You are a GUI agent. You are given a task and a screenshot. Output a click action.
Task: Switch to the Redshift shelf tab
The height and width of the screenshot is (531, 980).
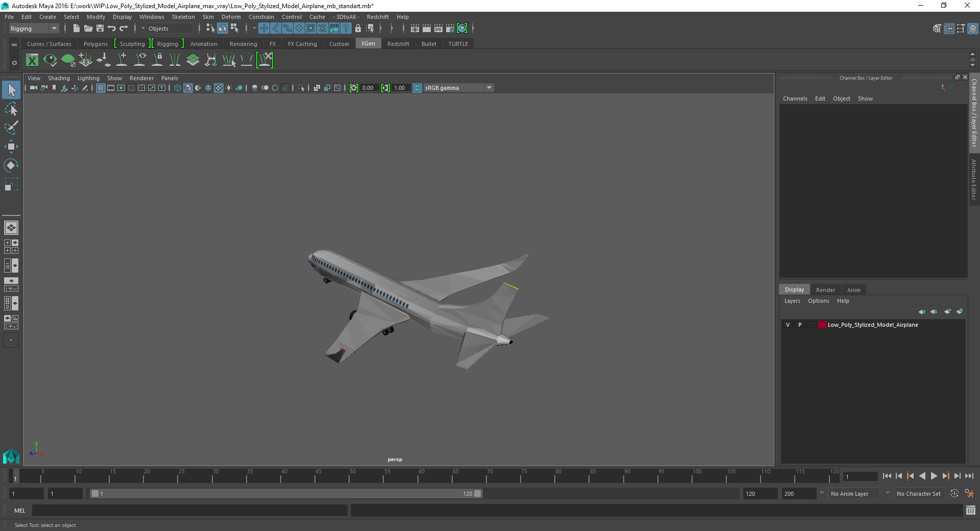coord(398,44)
